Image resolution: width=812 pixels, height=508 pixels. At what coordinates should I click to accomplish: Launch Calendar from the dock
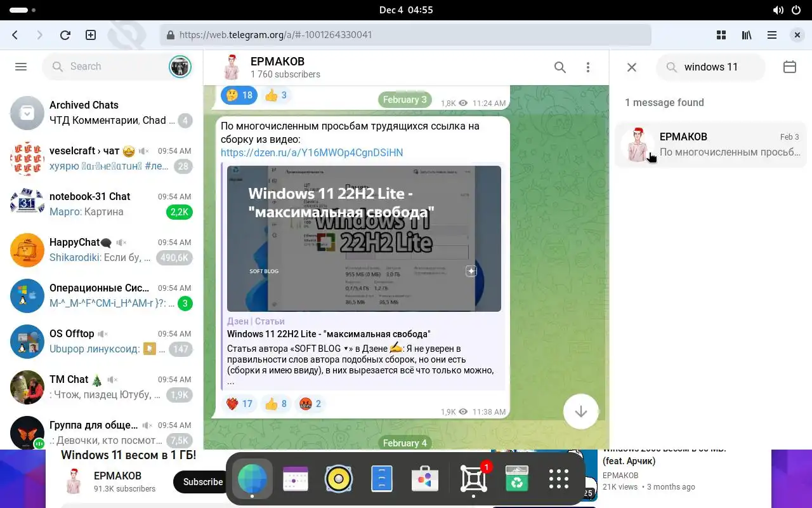coord(296,479)
